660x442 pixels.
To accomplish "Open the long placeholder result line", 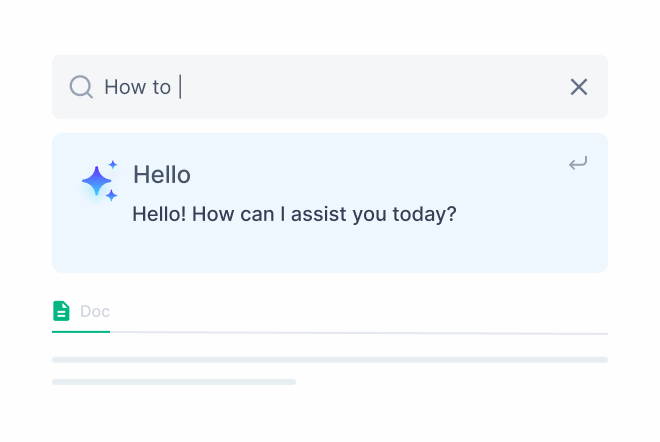I will click(330, 359).
